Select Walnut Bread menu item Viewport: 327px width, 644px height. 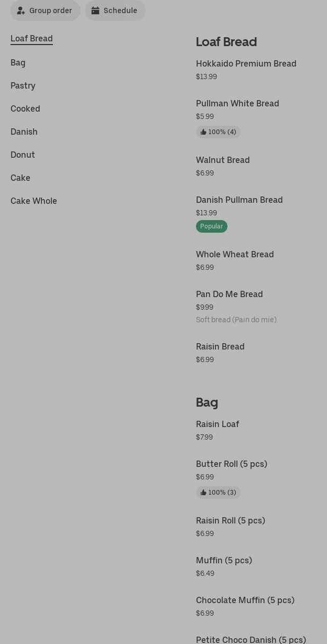pos(223,160)
